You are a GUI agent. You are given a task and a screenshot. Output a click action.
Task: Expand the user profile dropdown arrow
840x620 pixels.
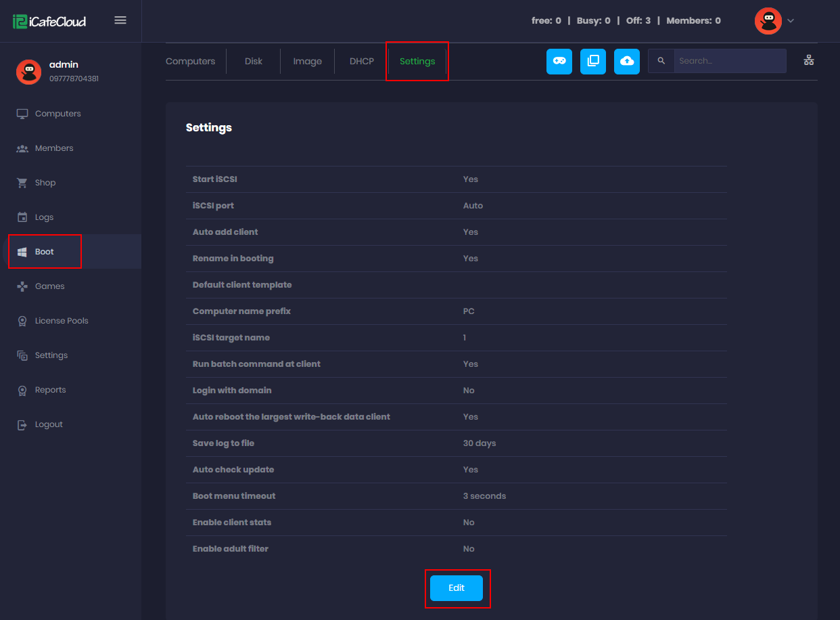pos(791,21)
